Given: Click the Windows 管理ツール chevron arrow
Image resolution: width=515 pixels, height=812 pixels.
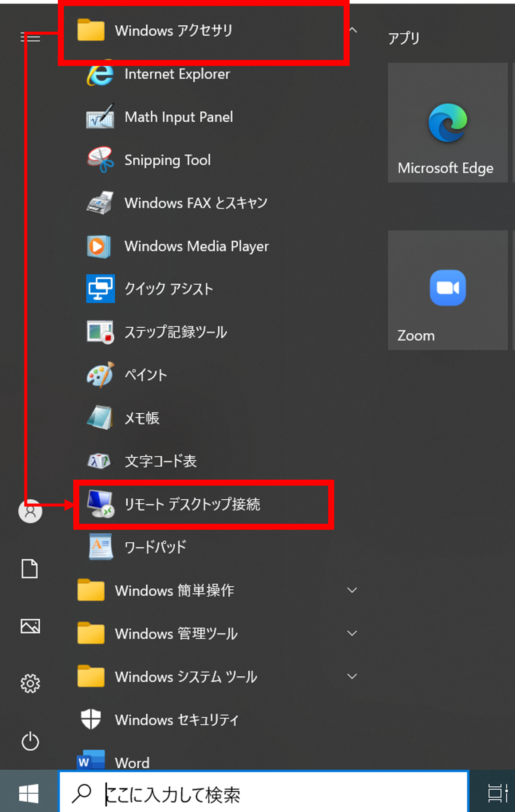Looking at the screenshot, I should tap(352, 633).
